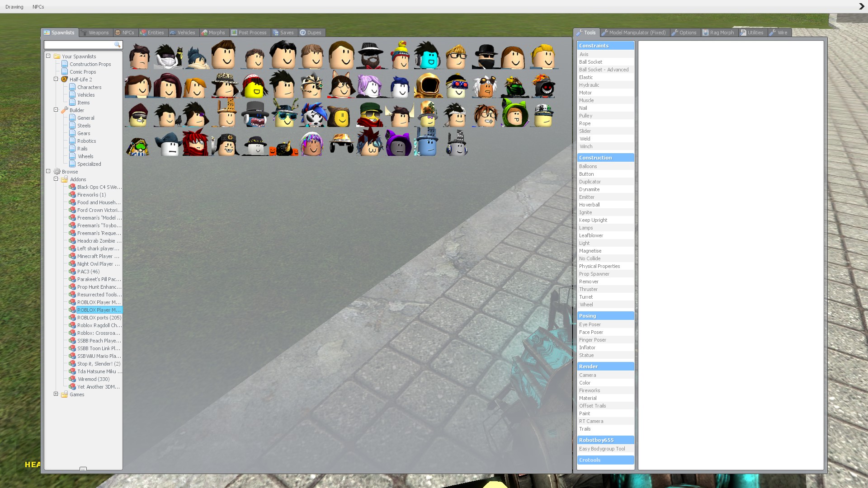Collapse the Builder tree node
Screen dimensions: 868x488
coord(56,110)
